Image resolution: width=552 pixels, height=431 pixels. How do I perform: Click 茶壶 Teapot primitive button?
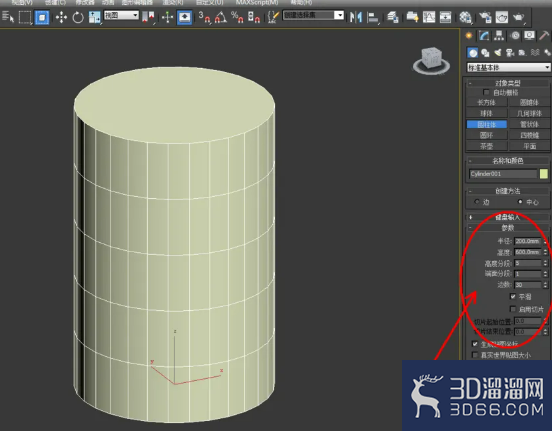pyautogui.click(x=487, y=146)
